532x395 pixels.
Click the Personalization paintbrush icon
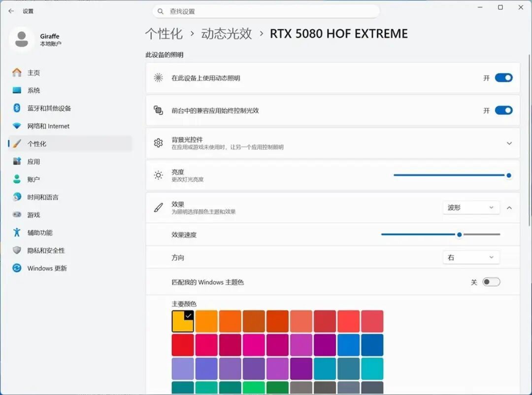pos(17,144)
